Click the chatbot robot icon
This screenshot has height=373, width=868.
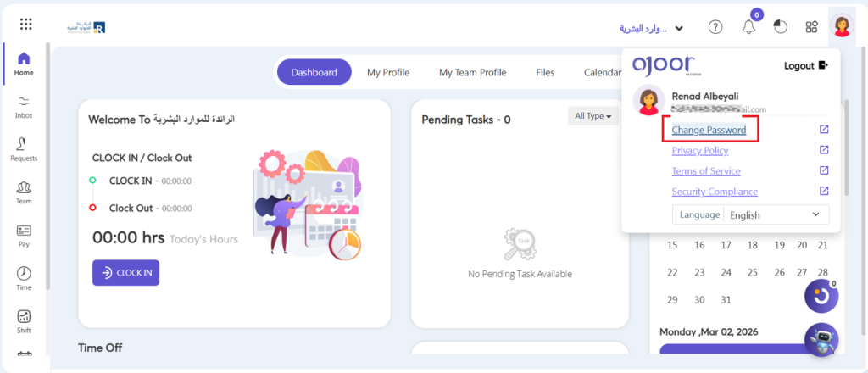click(821, 340)
